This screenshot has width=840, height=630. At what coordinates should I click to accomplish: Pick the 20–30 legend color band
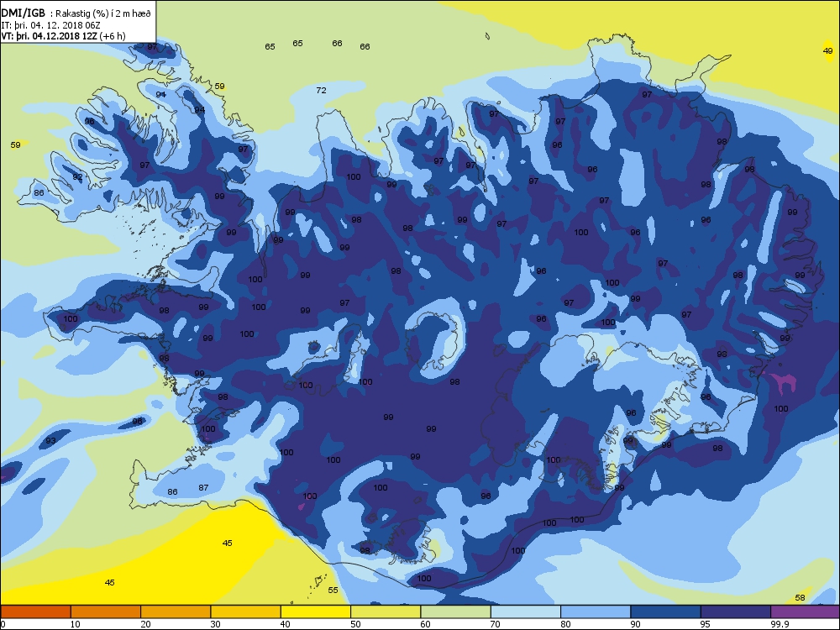tap(176, 612)
